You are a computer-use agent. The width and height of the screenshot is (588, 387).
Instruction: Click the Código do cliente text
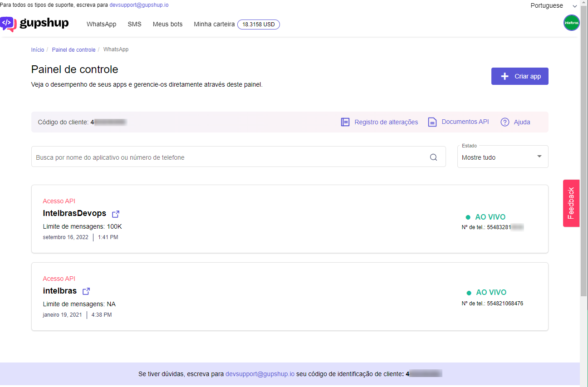[63, 122]
